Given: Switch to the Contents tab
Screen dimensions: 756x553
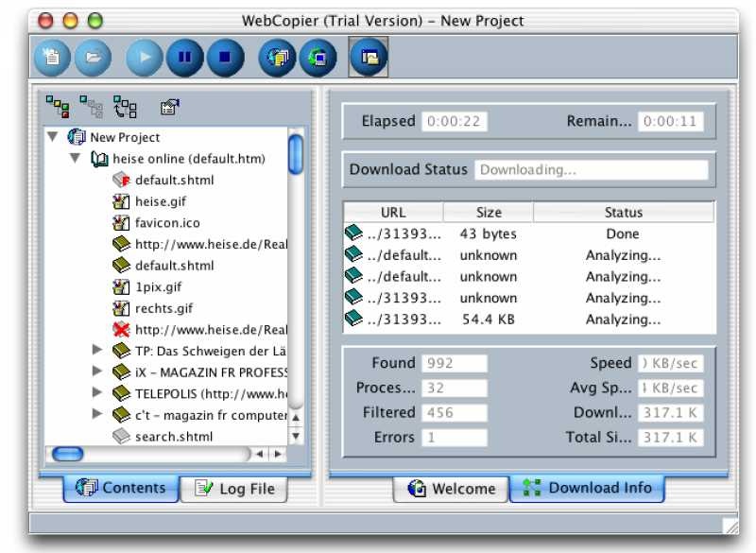Looking at the screenshot, I should click(121, 488).
